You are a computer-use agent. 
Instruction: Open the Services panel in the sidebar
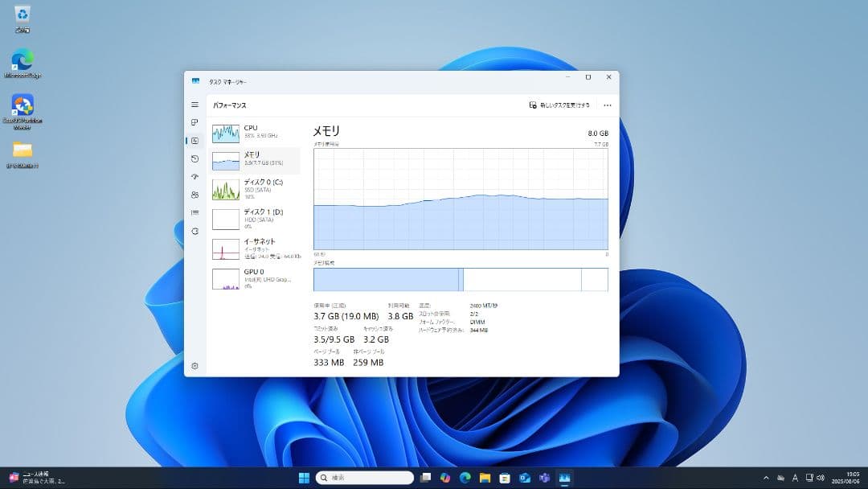[194, 231]
